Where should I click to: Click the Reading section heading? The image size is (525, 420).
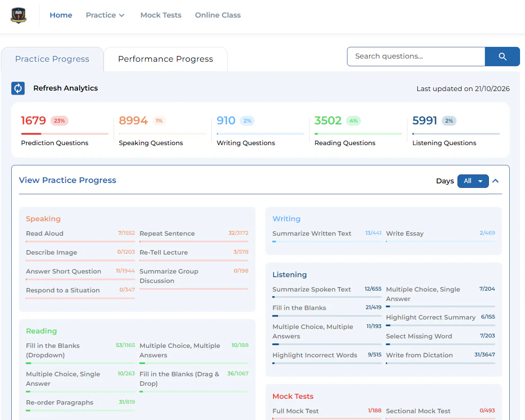coord(41,331)
